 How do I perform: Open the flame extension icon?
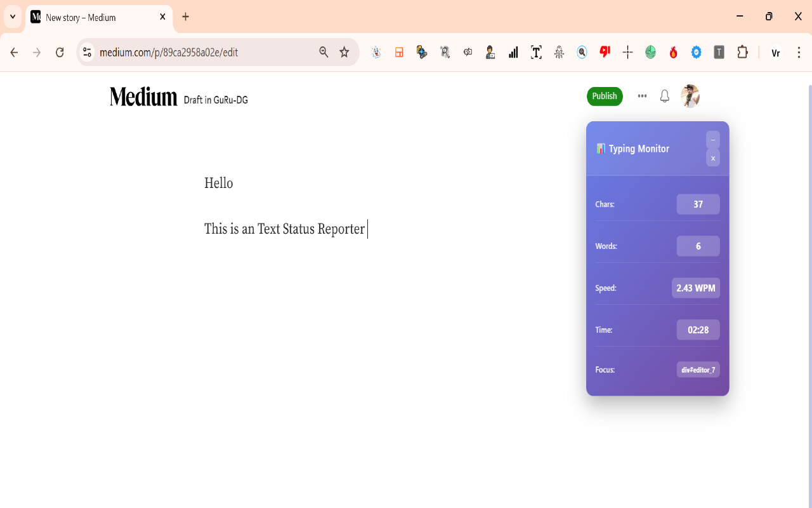(673, 53)
